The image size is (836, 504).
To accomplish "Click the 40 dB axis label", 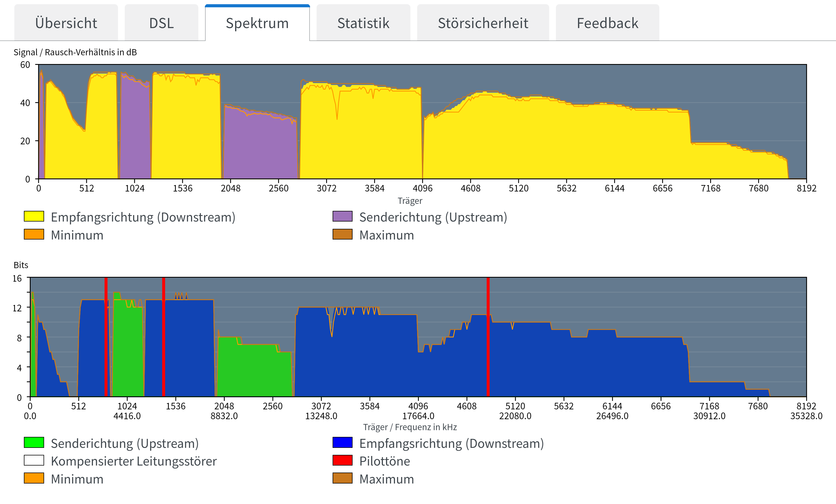I will (25, 103).
